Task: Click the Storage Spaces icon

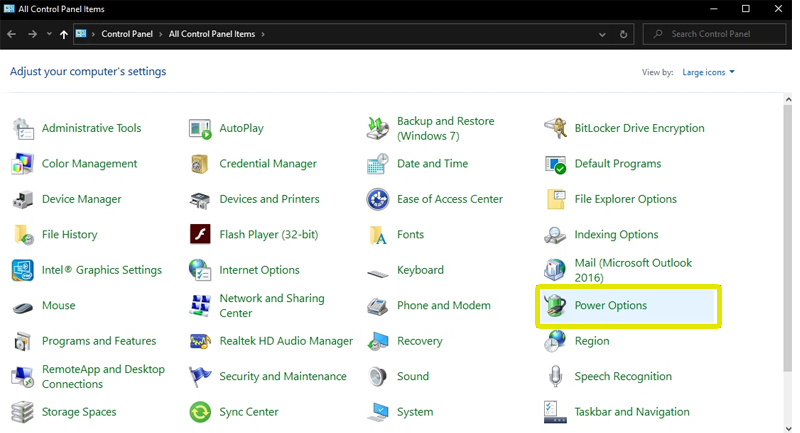Action: (x=23, y=412)
